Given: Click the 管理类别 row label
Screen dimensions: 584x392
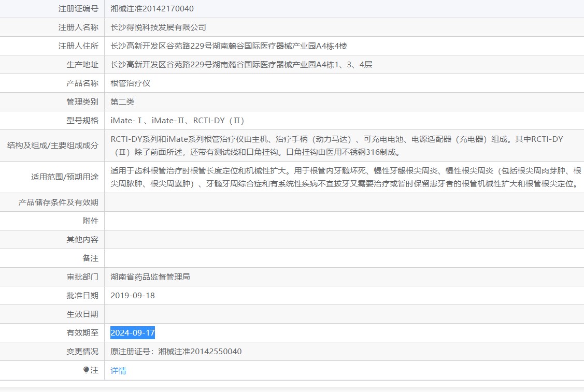Looking at the screenshot, I should click(82, 101).
